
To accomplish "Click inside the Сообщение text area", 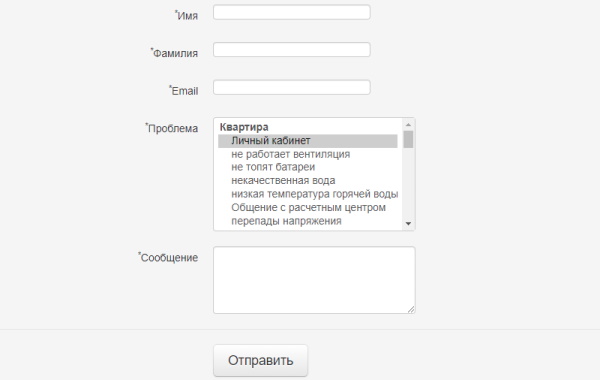I will click(x=314, y=280).
